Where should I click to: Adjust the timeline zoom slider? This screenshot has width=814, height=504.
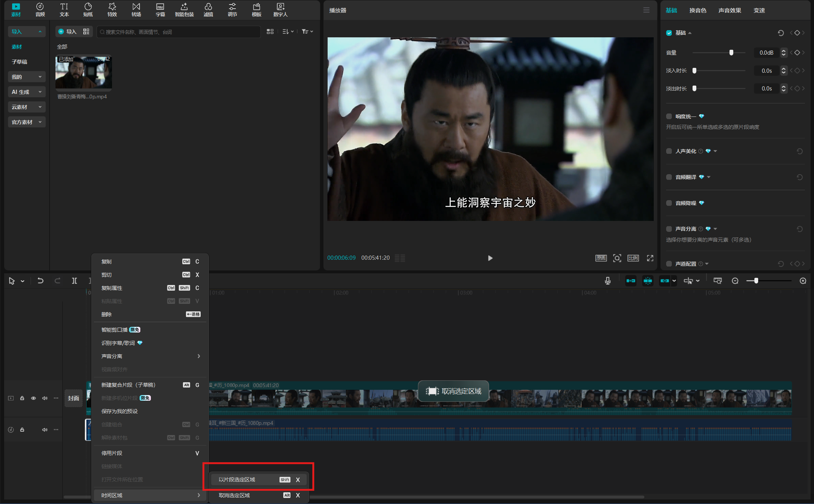coord(756,281)
